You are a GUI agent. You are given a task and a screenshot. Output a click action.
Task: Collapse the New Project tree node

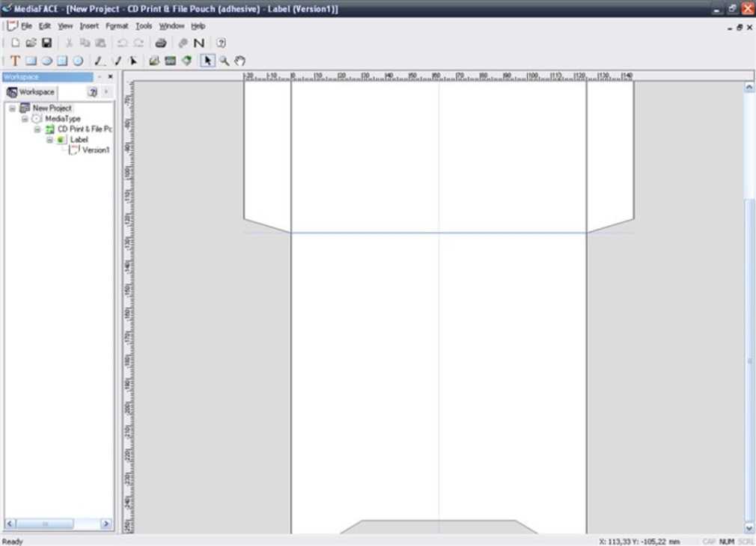point(13,108)
